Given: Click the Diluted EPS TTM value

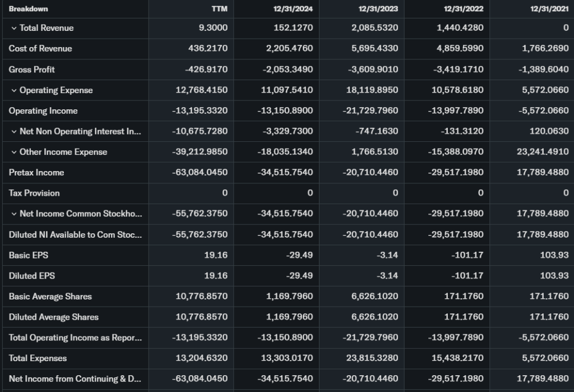Looking at the screenshot, I should pyautogui.click(x=216, y=276).
